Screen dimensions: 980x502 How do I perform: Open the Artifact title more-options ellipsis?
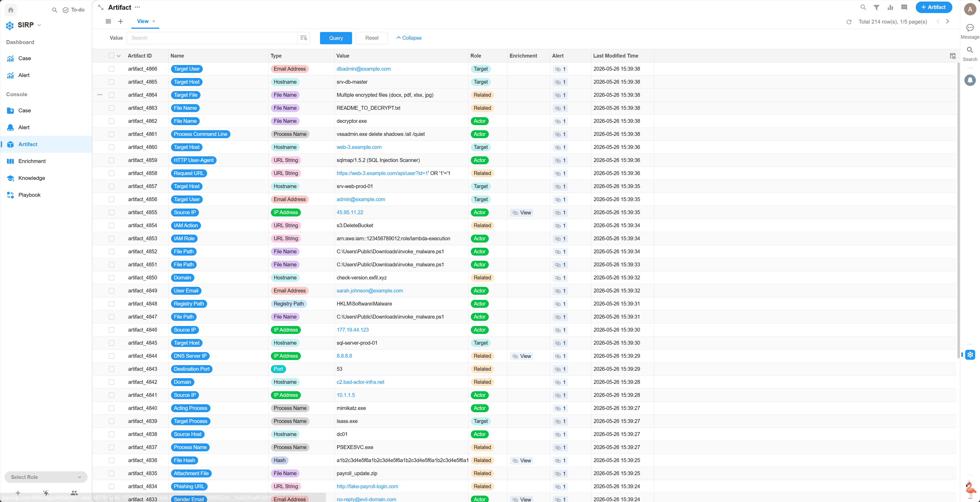[137, 7]
